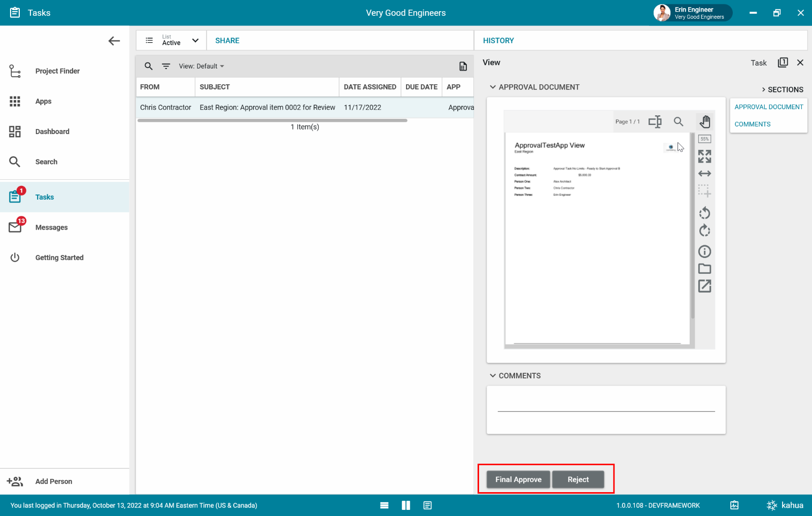Click the filter icon in task list toolbar
This screenshot has width=812, height=516.
click(166, 66)
